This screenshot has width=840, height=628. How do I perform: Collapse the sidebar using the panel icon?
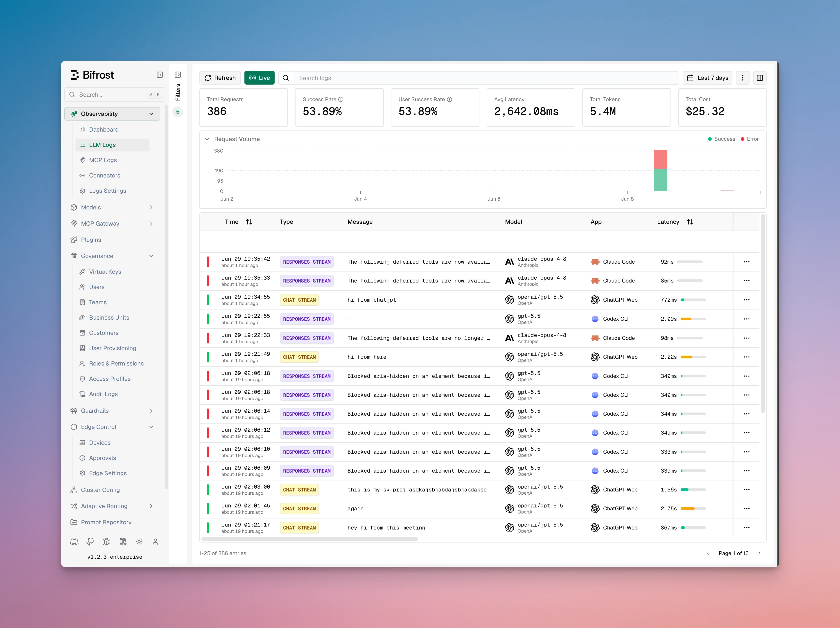(x=160, y=75)
